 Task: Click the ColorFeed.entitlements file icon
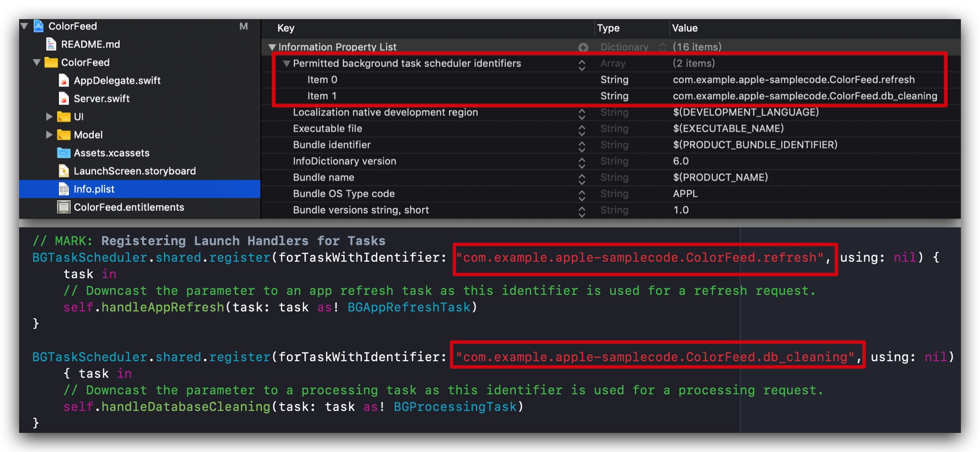pos(64,207)
